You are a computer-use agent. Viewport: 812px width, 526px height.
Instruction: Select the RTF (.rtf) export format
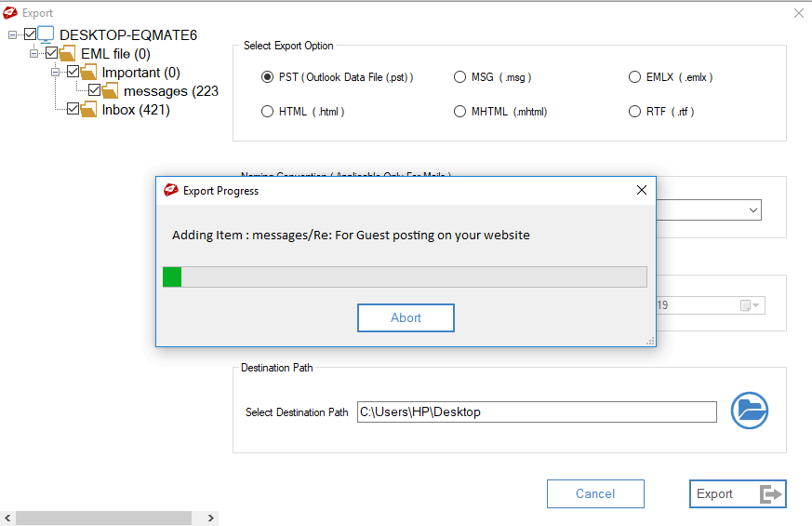tap(634, 112)
